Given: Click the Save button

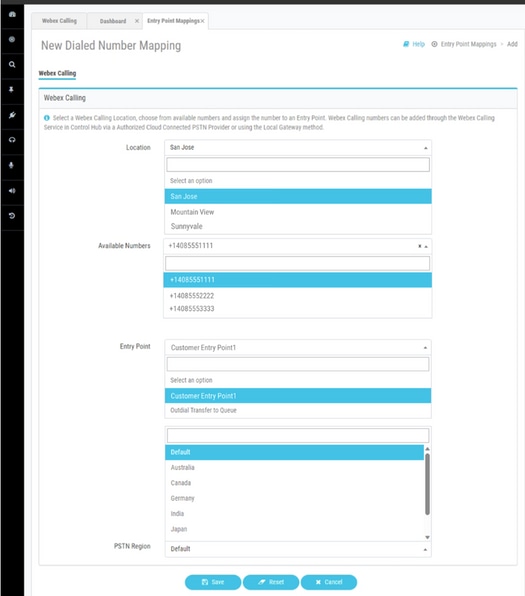Looking at the screenshot, I should (x=213, y=582).
